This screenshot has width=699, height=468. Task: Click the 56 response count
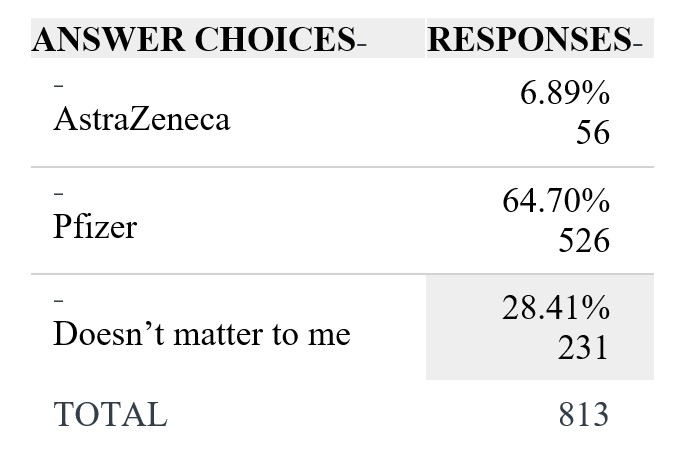coord(593,132)
